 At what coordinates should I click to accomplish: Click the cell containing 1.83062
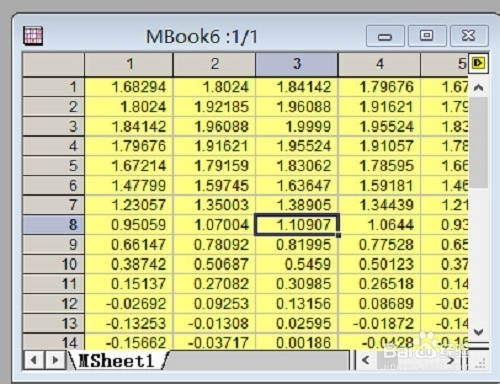297,166
